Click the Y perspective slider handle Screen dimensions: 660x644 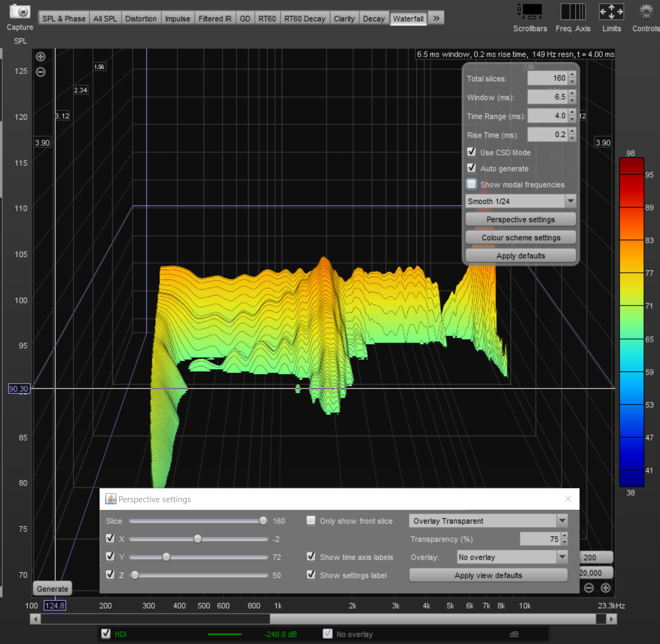click(x=166, y=557)
